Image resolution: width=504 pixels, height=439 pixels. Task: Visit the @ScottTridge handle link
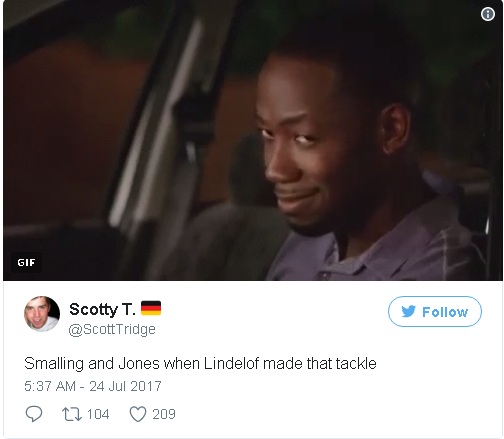112,329
